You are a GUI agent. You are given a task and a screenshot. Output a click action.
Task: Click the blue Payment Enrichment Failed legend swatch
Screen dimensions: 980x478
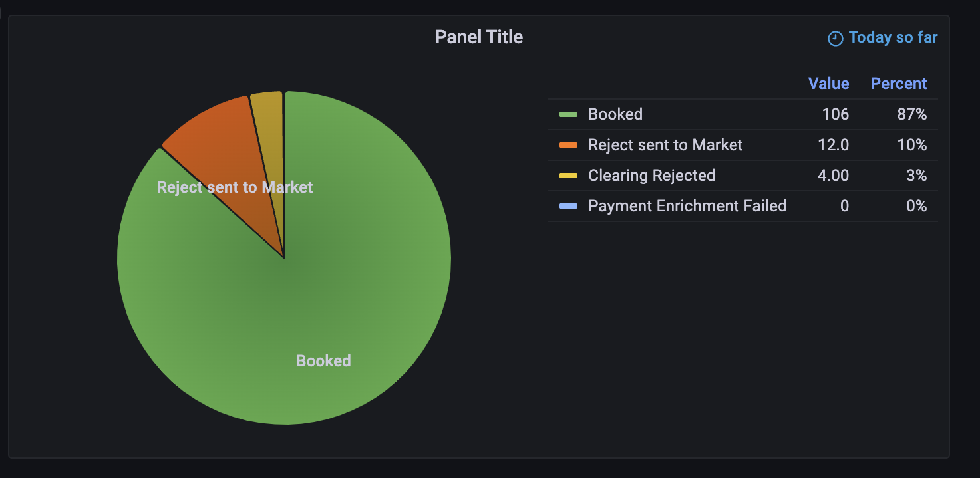coord(568,206)
